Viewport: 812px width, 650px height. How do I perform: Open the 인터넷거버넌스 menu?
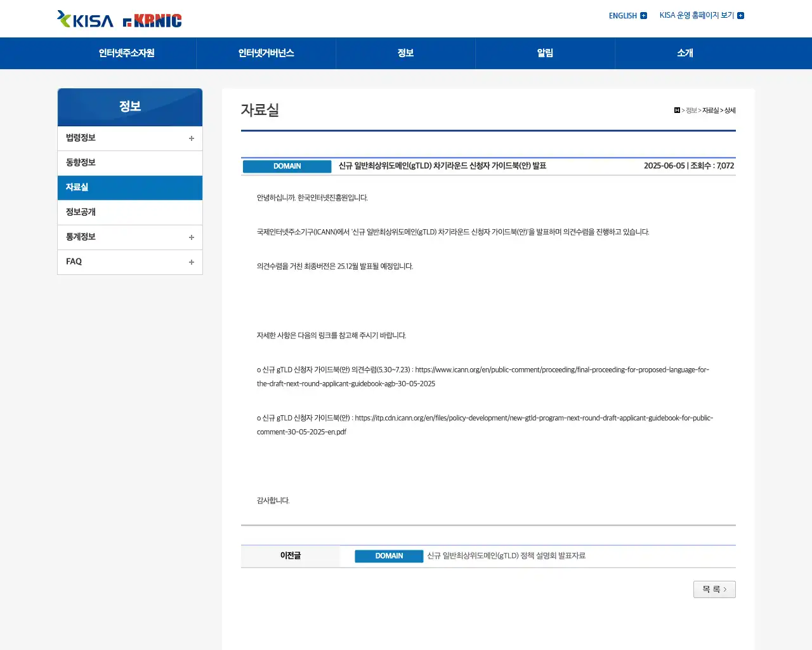266,53
